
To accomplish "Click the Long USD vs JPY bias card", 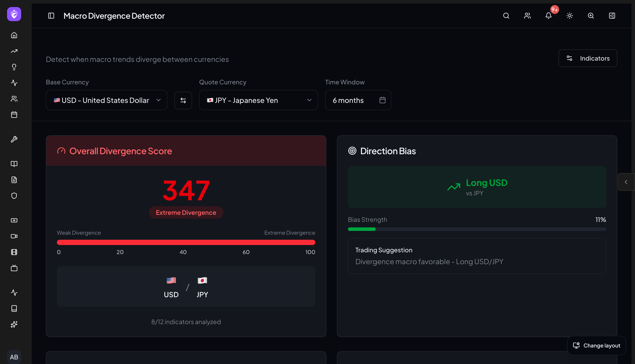I will [x=477, y=187].
